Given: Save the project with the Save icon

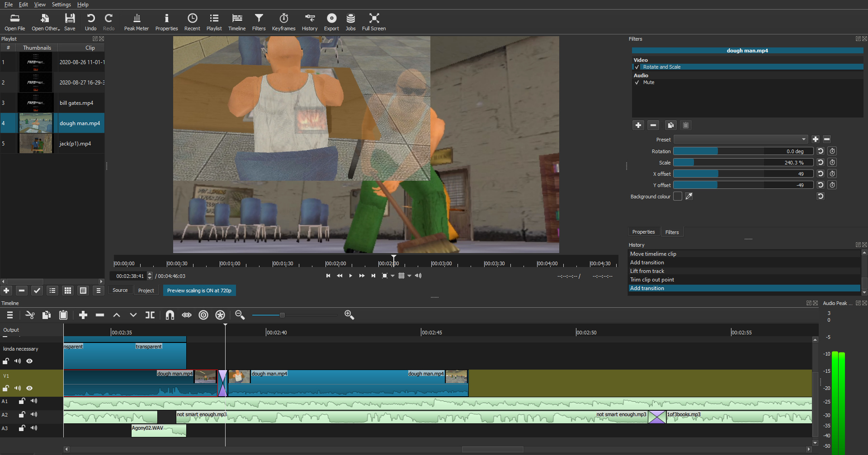Looking at the screenshot, I should pos(70,22).
